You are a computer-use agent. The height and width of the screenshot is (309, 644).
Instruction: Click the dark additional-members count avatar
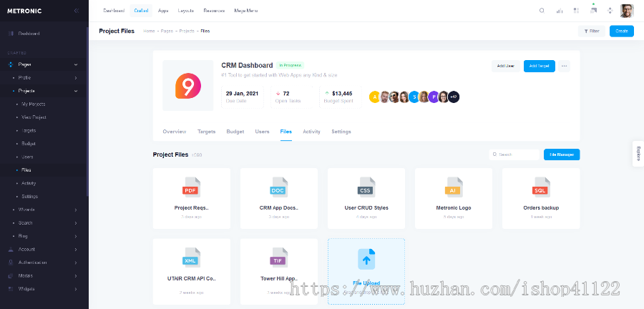454,97
